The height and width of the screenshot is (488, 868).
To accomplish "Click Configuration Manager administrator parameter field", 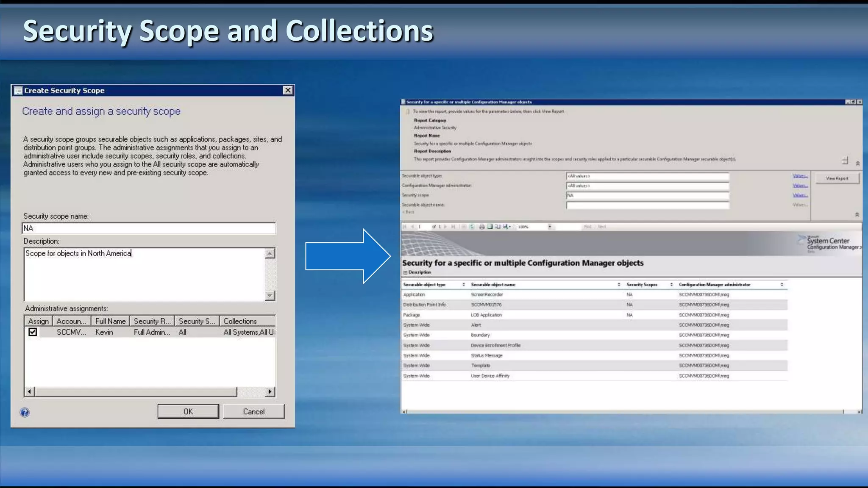I will click(648, 186).
